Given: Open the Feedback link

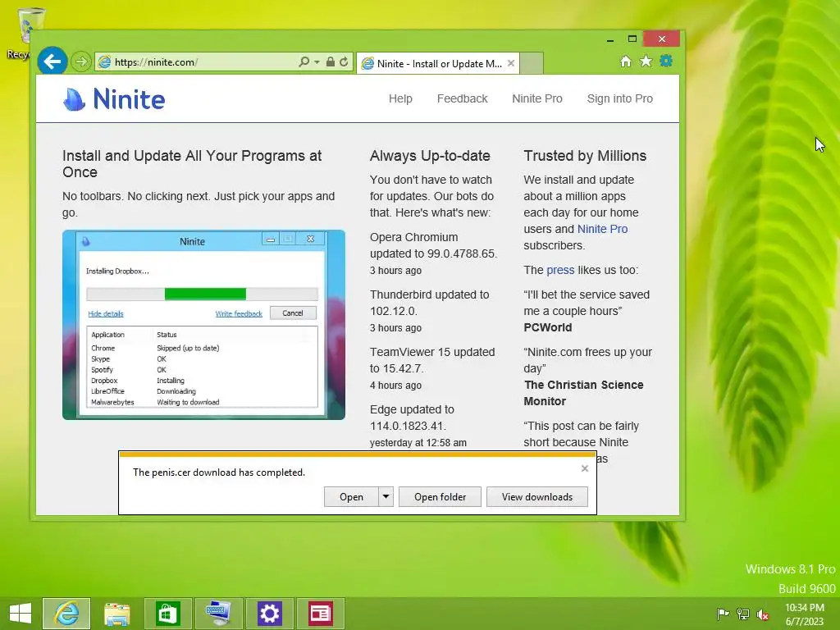Looking at the screenshot, I should [x=463, y=98].
